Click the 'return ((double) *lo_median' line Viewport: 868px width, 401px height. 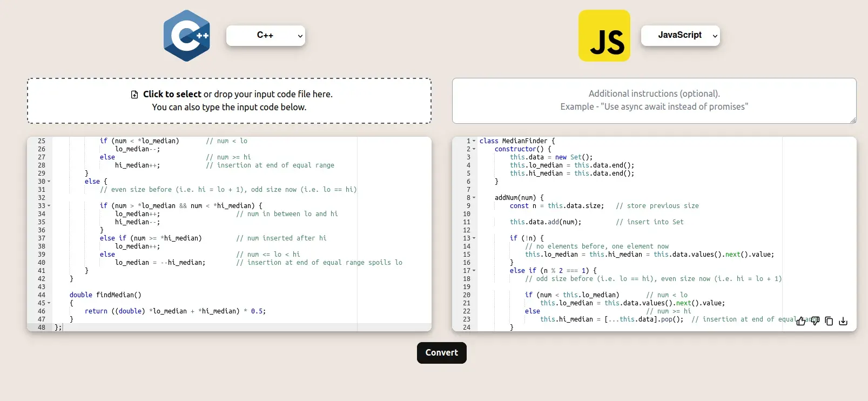[175, 311]
